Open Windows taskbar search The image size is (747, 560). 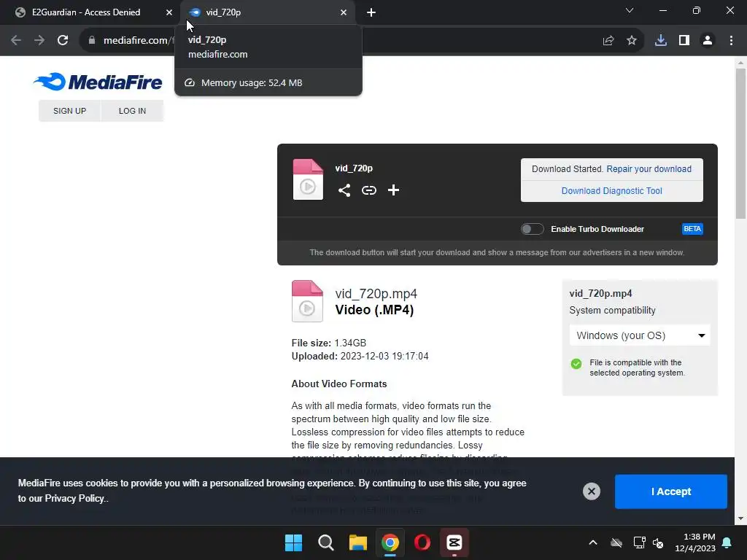pos(326,542)
